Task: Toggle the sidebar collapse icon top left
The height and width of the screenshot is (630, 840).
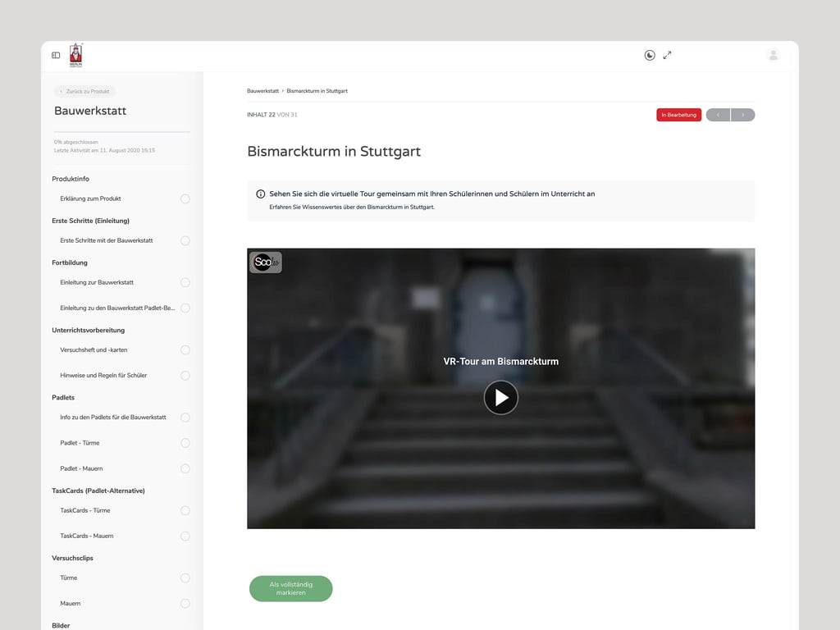Action: click(56, 55)
